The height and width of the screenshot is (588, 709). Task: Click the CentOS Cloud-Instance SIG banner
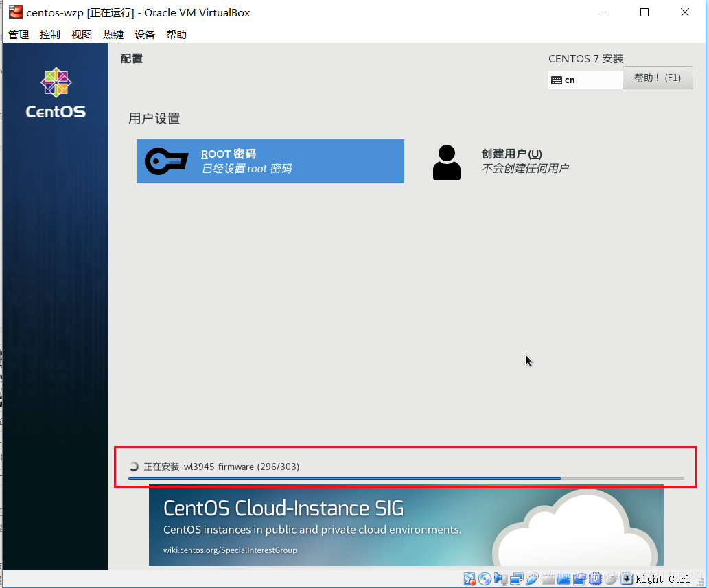406,525
